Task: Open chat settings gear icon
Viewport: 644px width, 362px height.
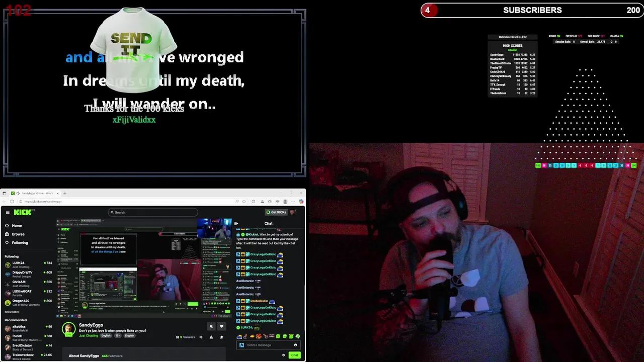Action: pyautogui.click(x=283, y=355)
